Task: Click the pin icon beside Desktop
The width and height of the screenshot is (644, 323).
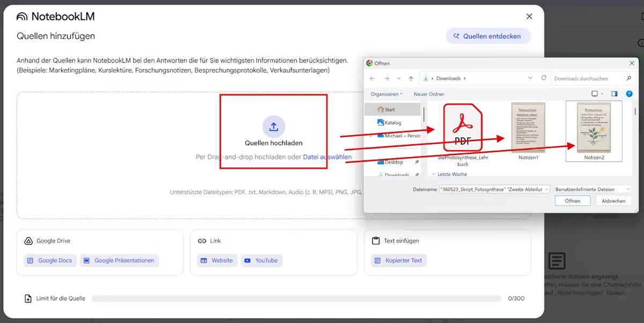Action: coord(417,162)
